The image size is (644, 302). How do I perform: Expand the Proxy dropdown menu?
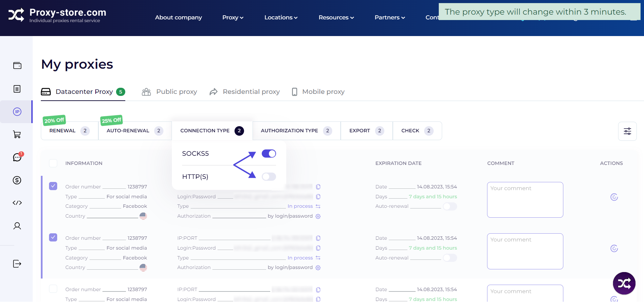(x=233, y=17)
